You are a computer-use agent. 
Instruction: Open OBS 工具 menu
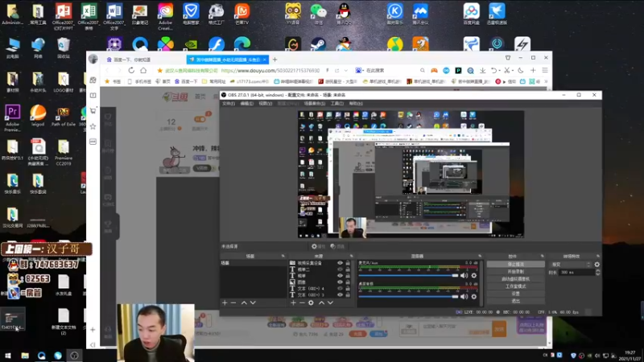[336, 104]
